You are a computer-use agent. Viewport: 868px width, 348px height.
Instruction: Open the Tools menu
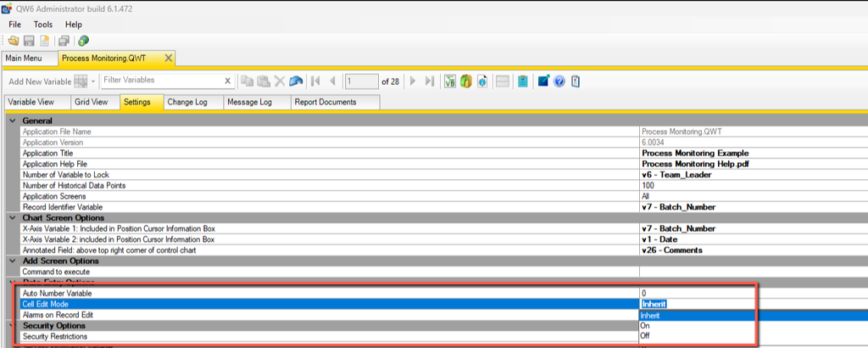tap(43, 25)
